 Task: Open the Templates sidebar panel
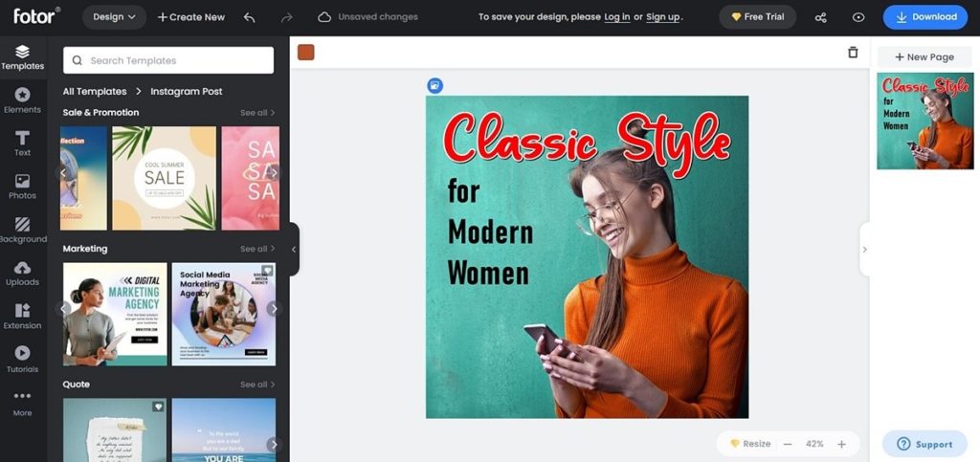[23, 57]
